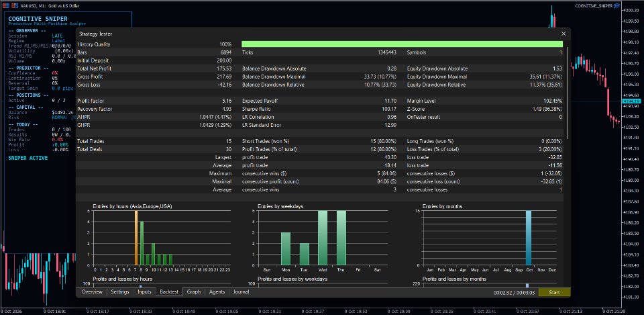Screen dimensions: 644x315
Task: Click the XAUUSD, M1 chart title text
Action: tap(50, 6)
